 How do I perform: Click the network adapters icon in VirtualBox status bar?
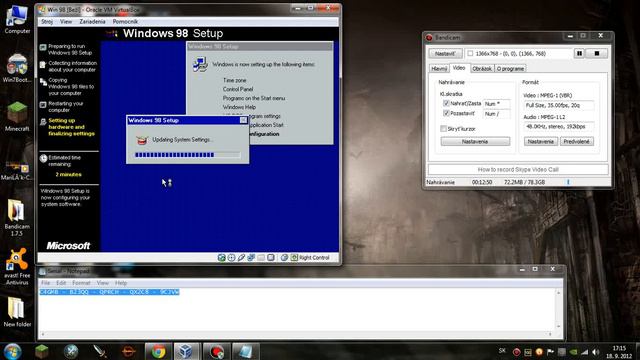coord(251,258)
